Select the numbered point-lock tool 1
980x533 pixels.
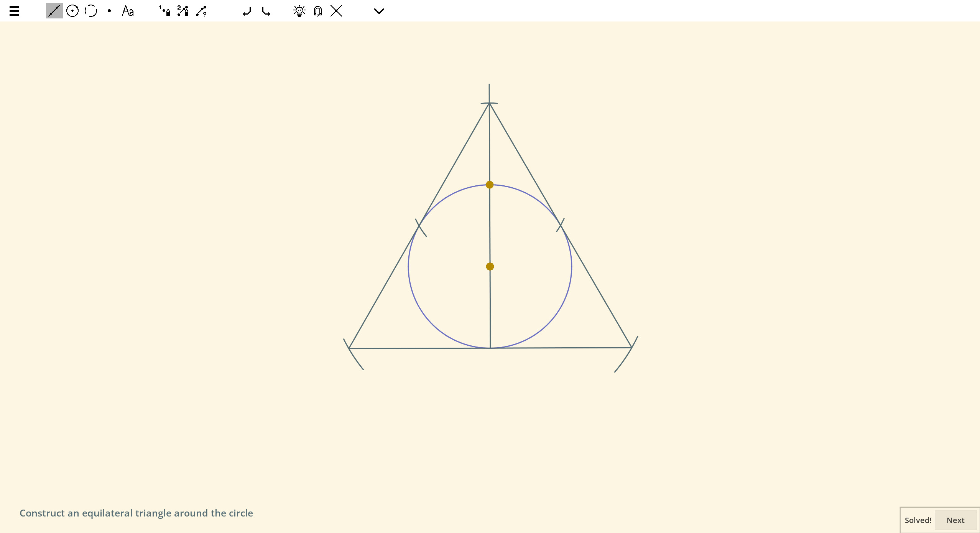pyautogui.click(x=164, y=11)
